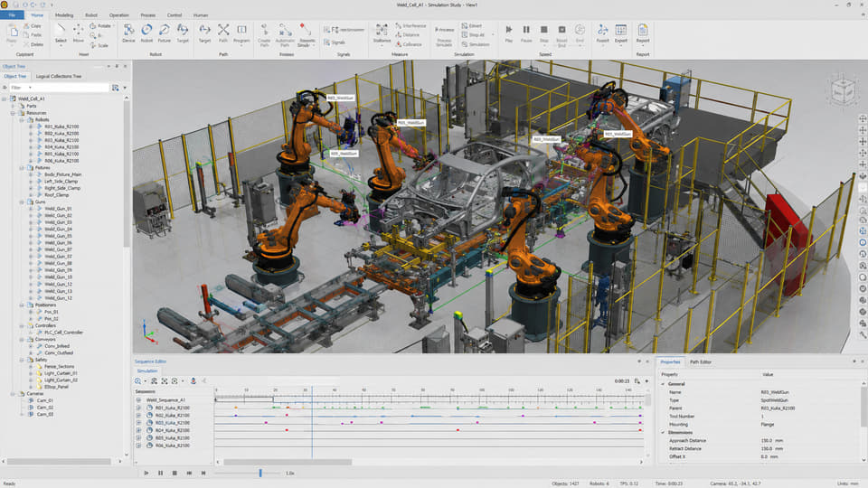Collapse the Cameras folder in tree

[13, 393]
